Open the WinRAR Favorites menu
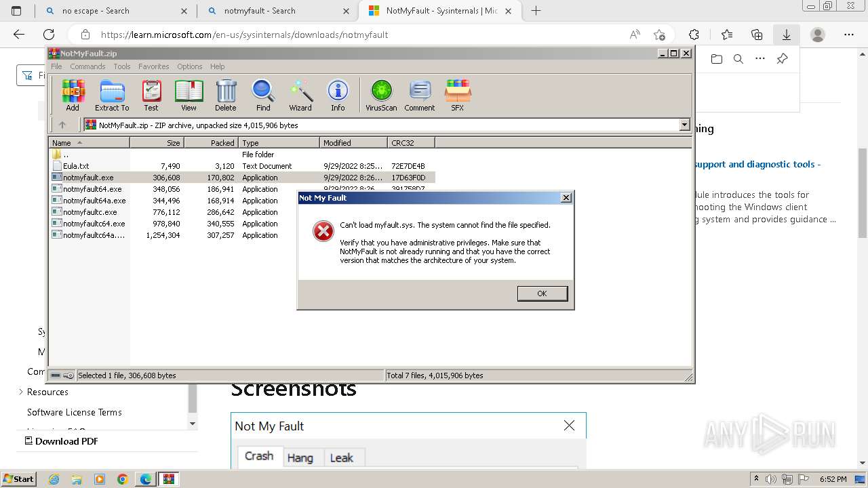 154,66
